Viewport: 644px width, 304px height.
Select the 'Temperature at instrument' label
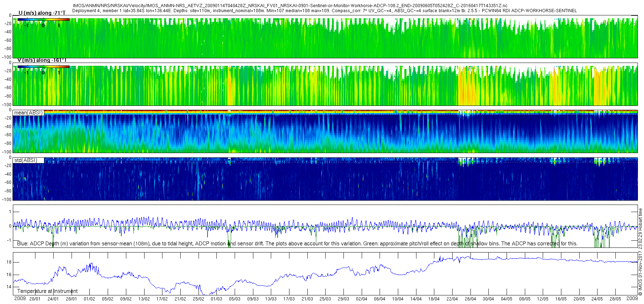pyautogui.click(x=47, y=291)
